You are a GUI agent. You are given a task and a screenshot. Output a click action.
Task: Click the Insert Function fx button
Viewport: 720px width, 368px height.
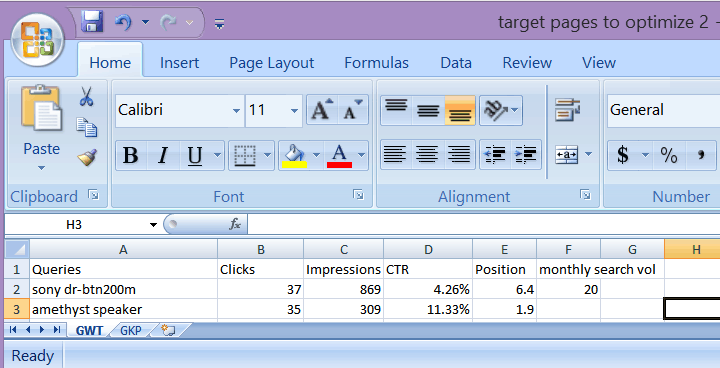tap(235, 225)
